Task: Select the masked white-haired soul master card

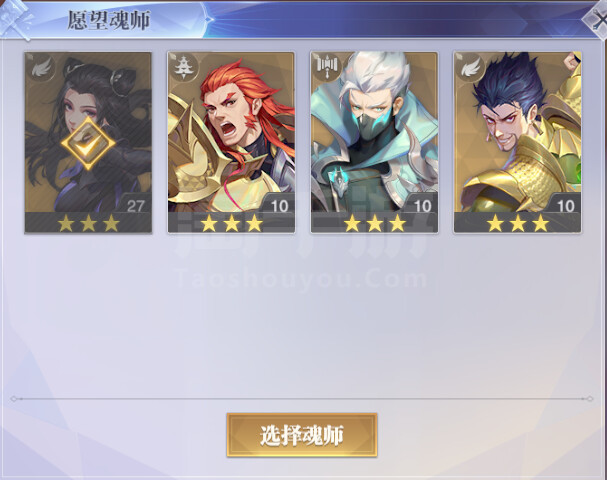Action: pos(374,142)
